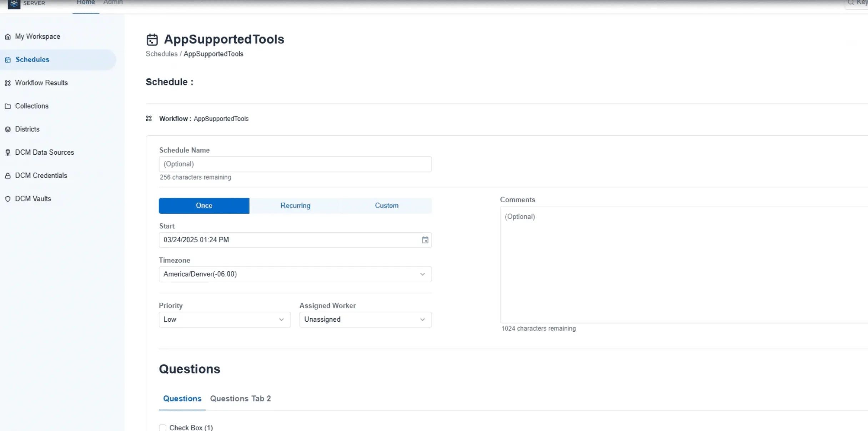The height and width of the screenshot is (431, 868).
Task: Click the My Workspace home icon
Action: tap(7, 37)
